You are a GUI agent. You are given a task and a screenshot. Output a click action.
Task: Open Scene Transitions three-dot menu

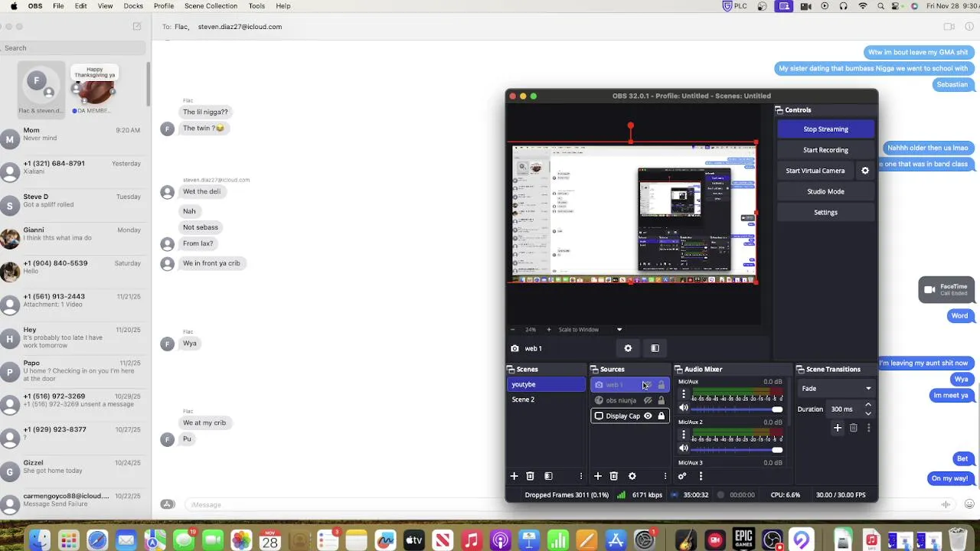tap(868, 428)
